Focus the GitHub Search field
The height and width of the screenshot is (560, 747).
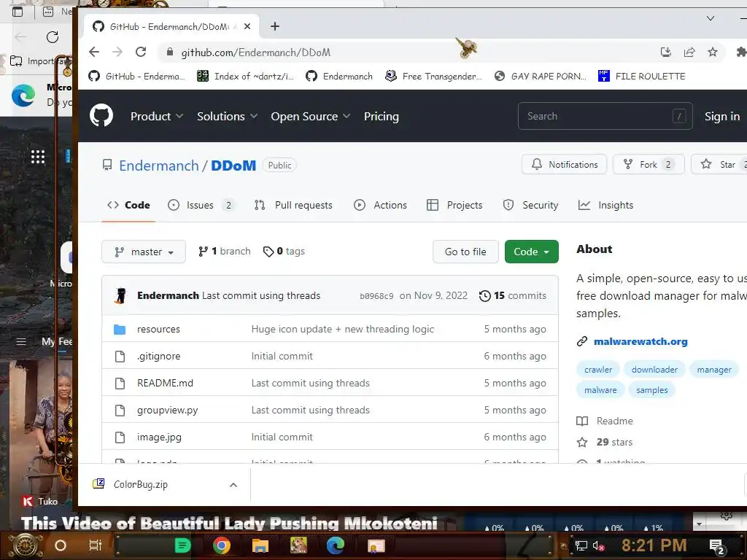click(x=605, y=116)
